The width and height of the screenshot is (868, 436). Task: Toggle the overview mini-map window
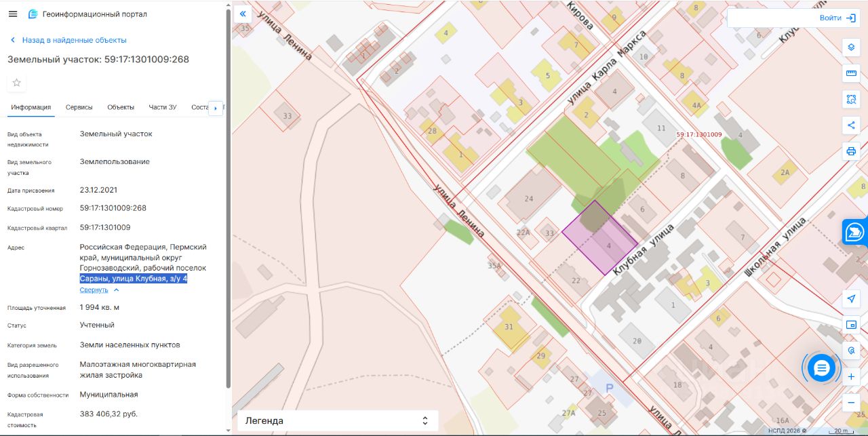click(851, 325)
